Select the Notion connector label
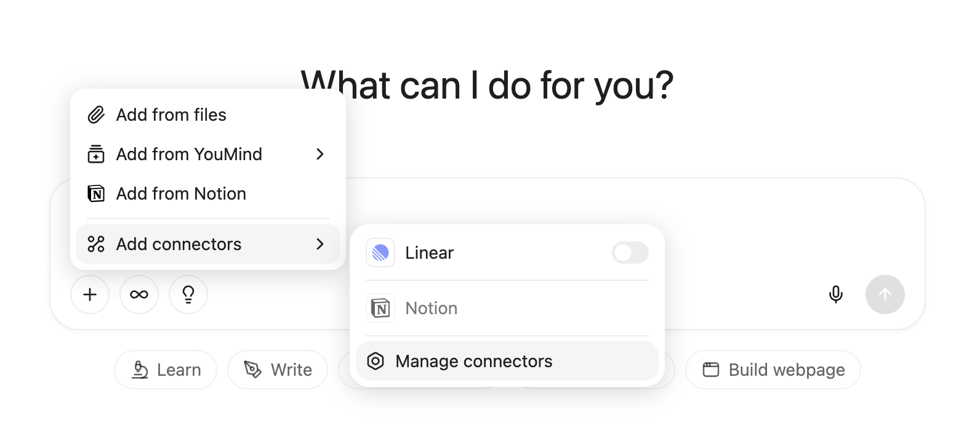Viewport: 980px width, 430px height. [431, 308]
